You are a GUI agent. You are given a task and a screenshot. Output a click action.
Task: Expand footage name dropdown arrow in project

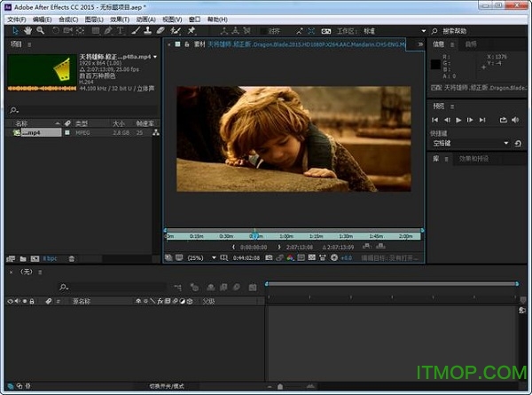pos(155,57)
